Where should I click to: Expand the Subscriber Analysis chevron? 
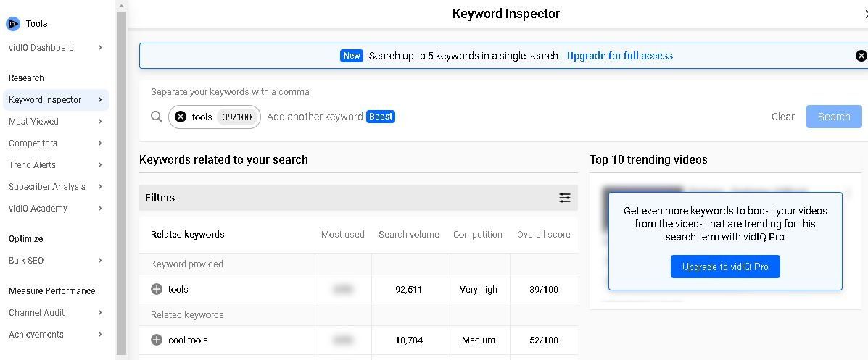(99, 186)
